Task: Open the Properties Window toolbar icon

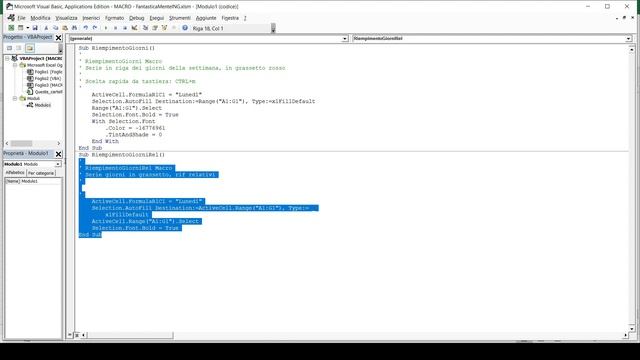Action: [x=155, y=28]
